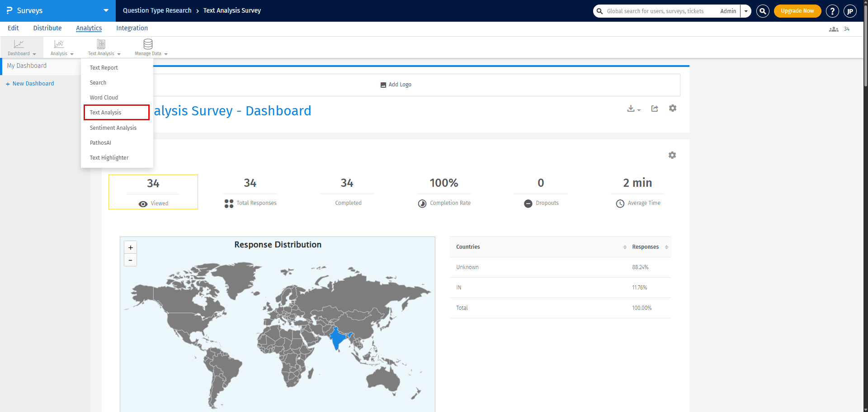
Task: Select Sentiment Analysis from the menu
Action: point(113,128)
